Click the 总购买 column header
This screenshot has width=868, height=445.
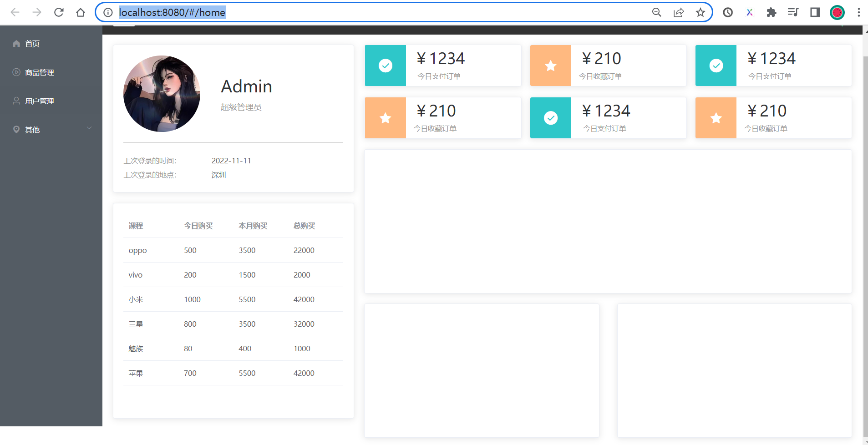click(x=305, y=226)
